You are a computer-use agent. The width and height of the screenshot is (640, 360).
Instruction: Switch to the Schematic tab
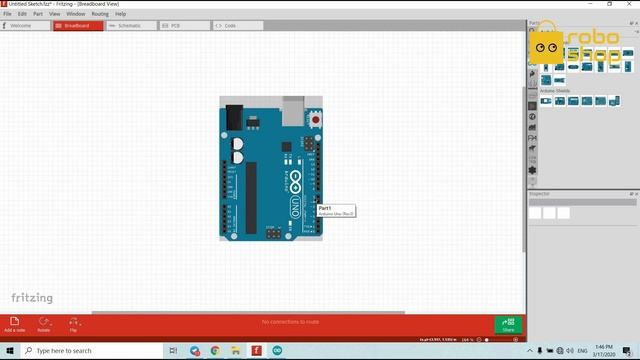[x=131, y=26]
